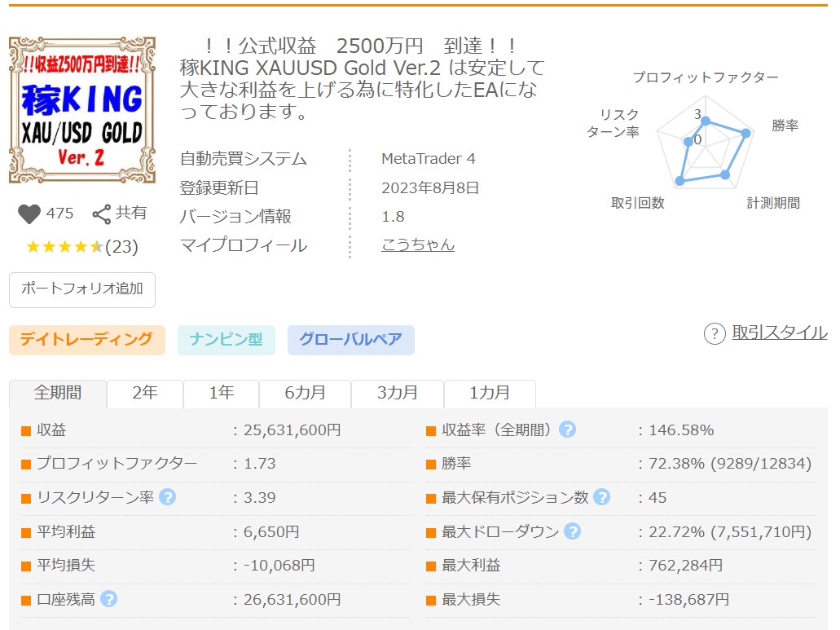This screenshot has width=840, height=630.
Task: Switch to the 1年 period tab
Action: click(x=221, y=393)
